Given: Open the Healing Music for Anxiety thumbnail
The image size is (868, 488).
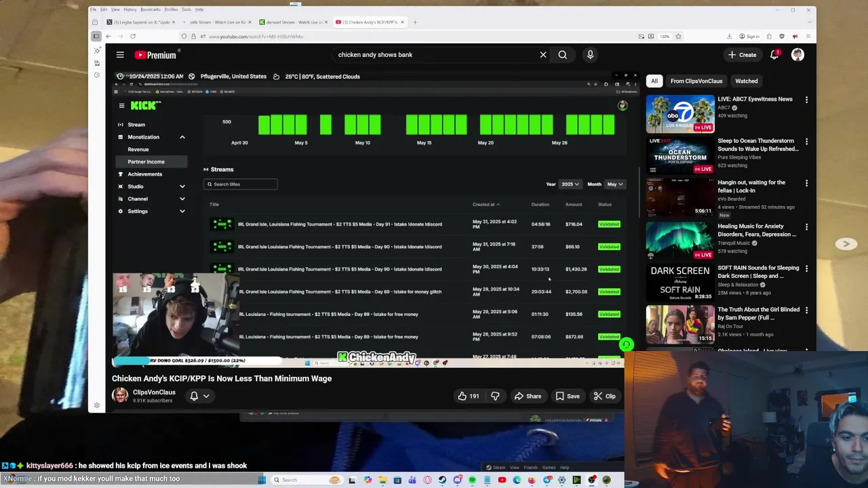Looking at the screenshot, I should [680, 241].
